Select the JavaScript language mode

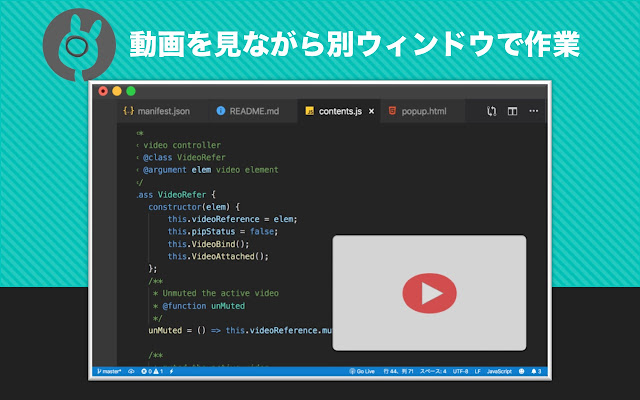[499, 371]
